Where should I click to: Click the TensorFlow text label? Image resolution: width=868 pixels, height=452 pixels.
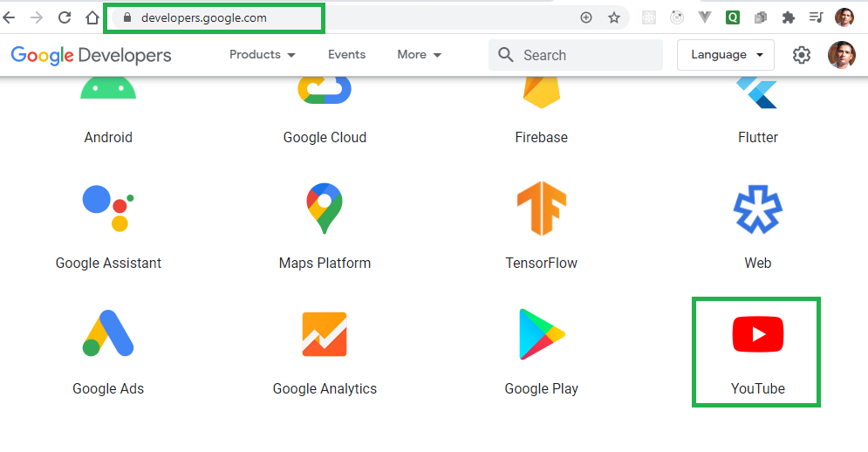click(542, 264)
